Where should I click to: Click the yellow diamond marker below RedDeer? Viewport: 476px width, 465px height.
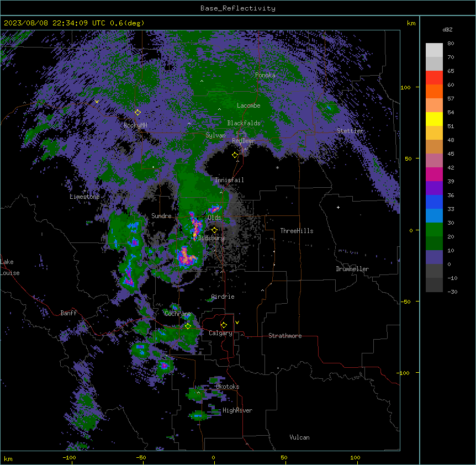click(x=235, y=155)
